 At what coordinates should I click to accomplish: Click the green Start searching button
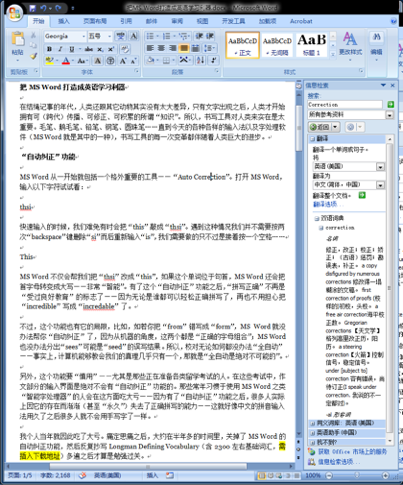[x=390, y=105]
